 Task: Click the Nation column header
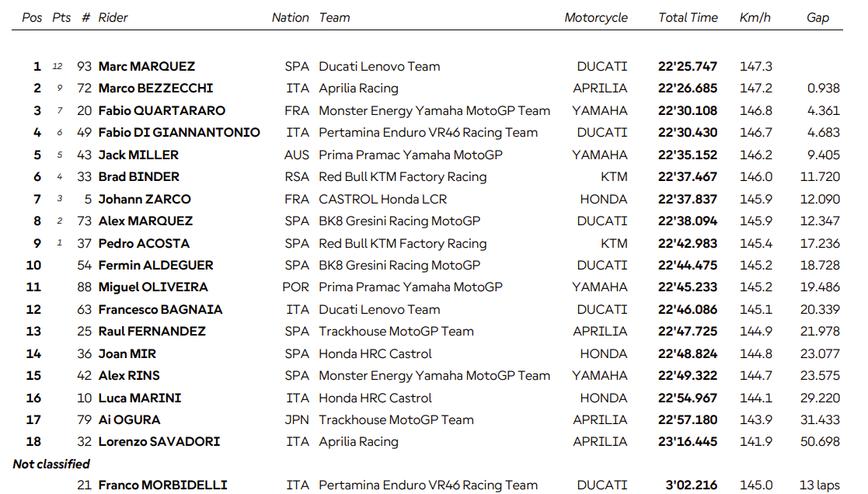[x=290, y=18]
